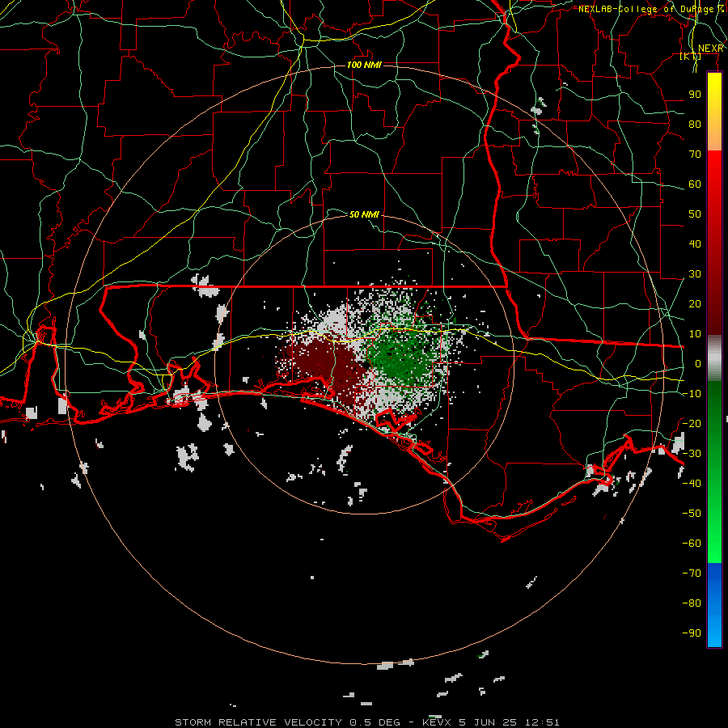Click the 40 value on velocity scale
Screen dimensions: 728x728
[x=695, y=243]
